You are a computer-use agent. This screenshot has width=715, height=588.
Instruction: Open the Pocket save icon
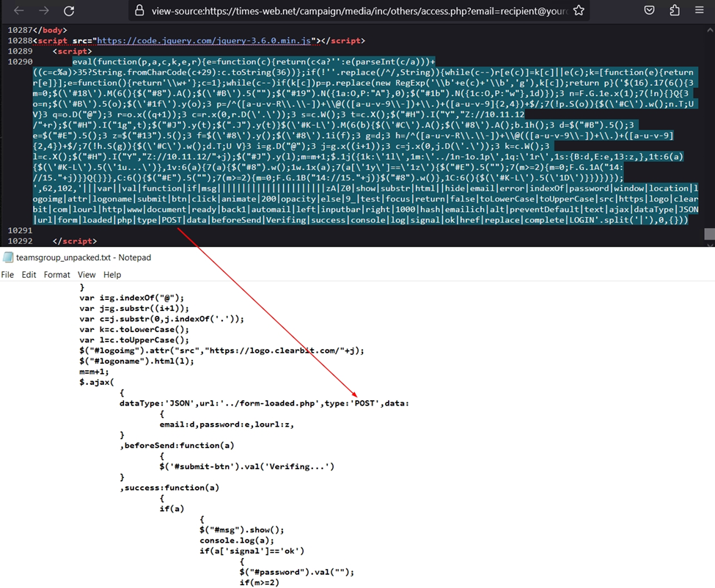point(649,10)
